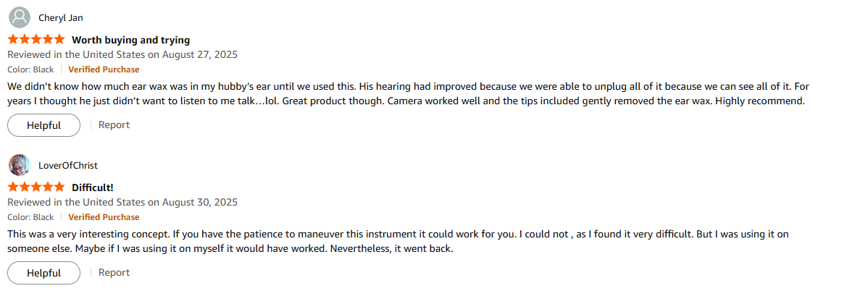Click the review text about the interesting concept

(362, 241)
